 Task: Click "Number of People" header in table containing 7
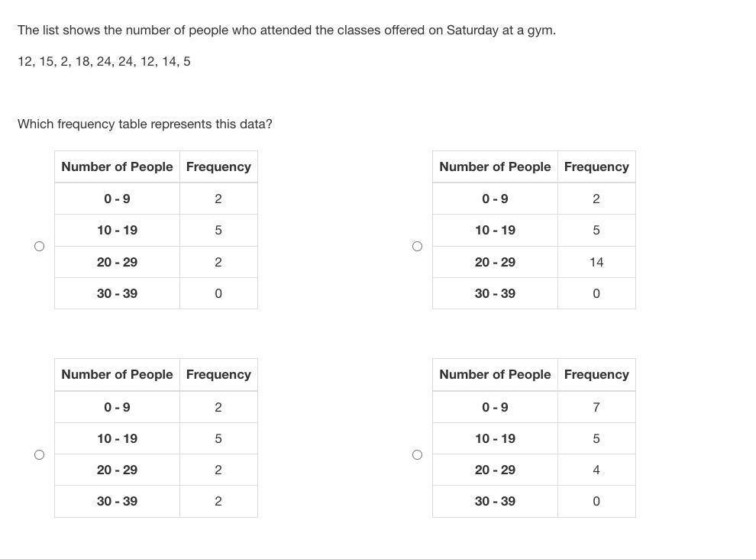[x=495, y=374]
